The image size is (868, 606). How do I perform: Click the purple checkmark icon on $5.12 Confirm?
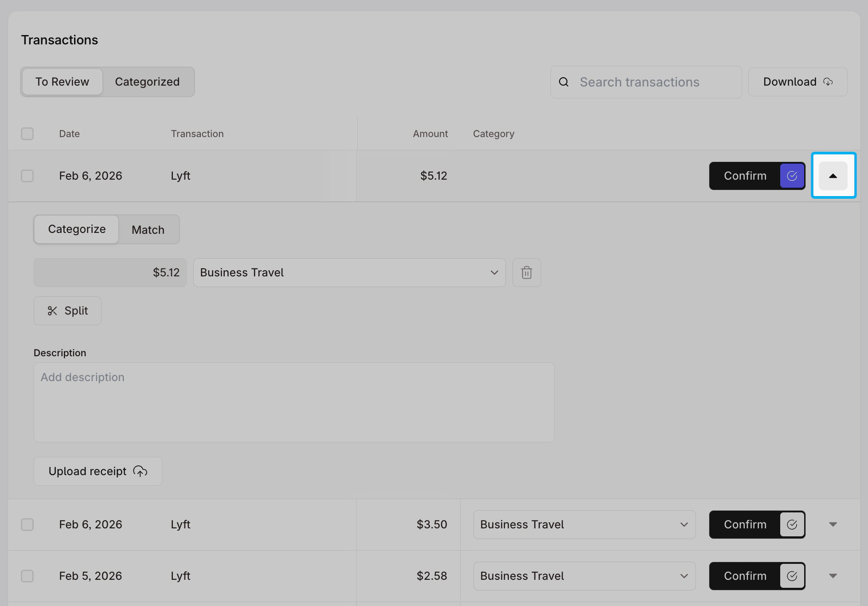(792, 176)
